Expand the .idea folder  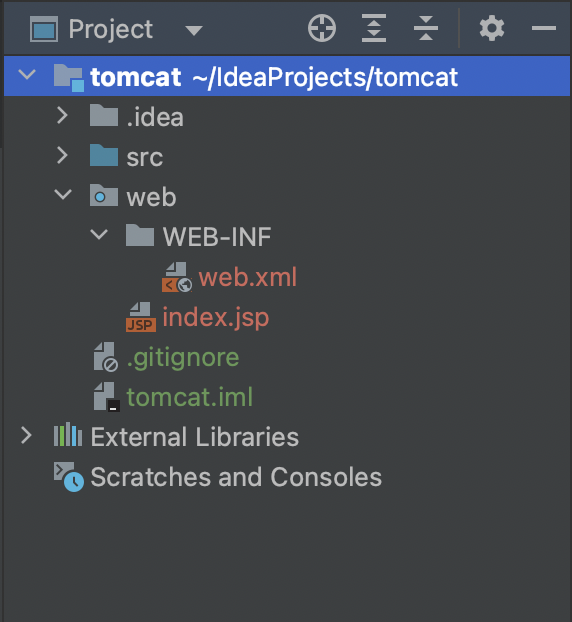pyautogui.click(x=62, y=115)
